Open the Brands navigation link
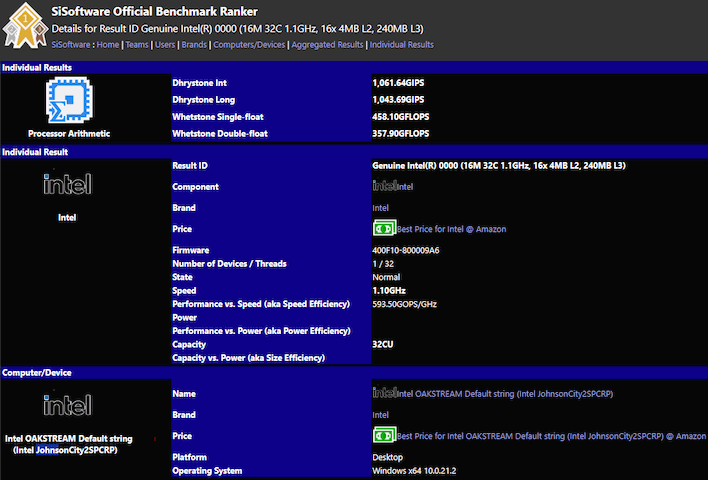The width and height of the screenshot is (708, 480). coord(194,45)
